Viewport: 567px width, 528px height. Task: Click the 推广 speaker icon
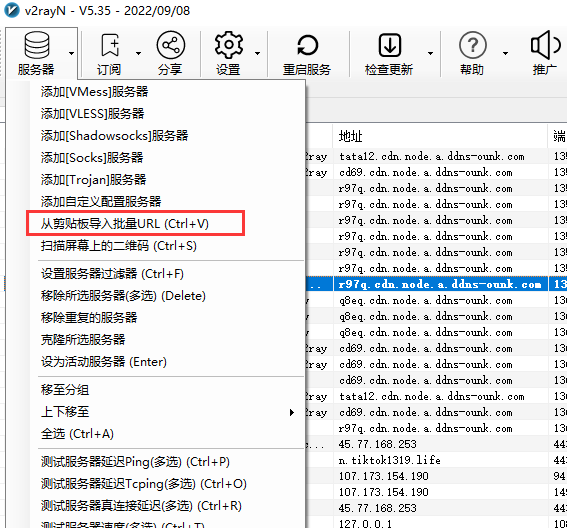click(x=545, y=45)
